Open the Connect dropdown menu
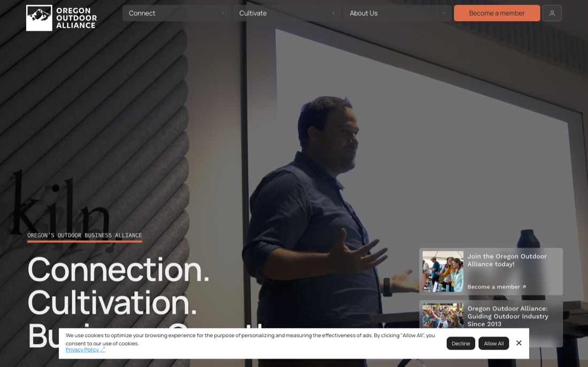Screen dimensions: 588x367 coord(176,13)
